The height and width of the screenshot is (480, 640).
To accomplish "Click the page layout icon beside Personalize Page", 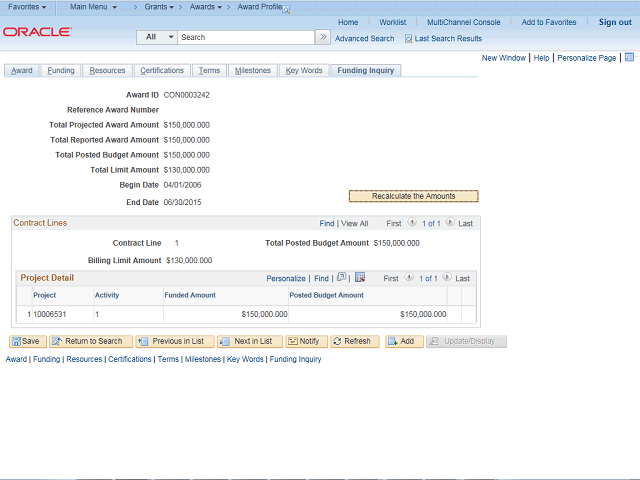I will 629,57.
